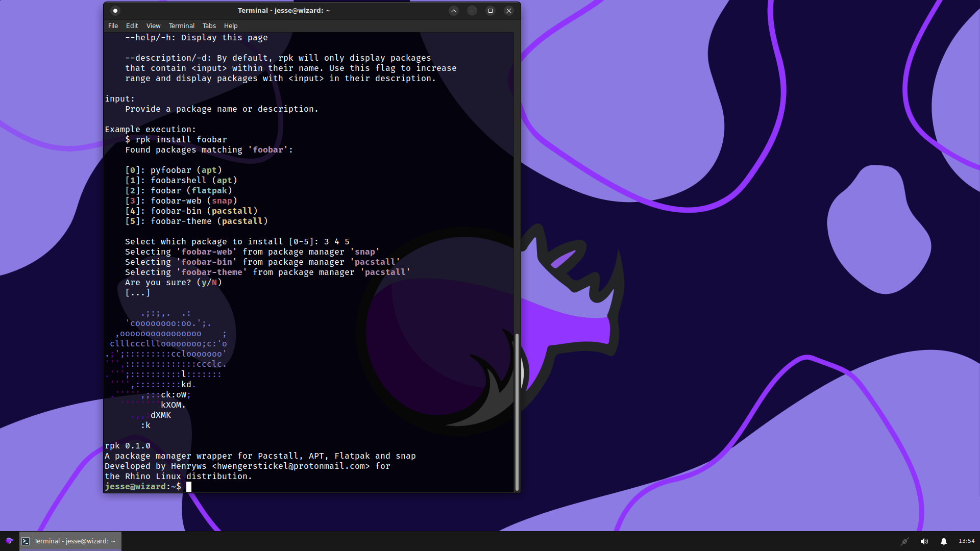Click the "Selecting 'foobar-web'" line
This screenshot has width=980, height=551.
(x=253, y=252)
